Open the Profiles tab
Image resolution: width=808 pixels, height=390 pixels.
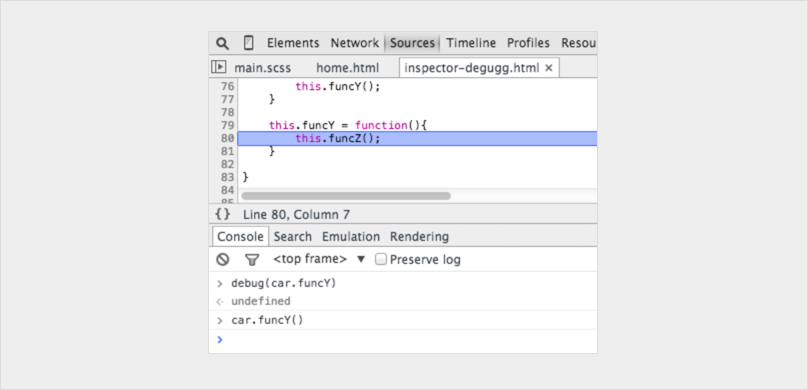click(x=528, y=43)
